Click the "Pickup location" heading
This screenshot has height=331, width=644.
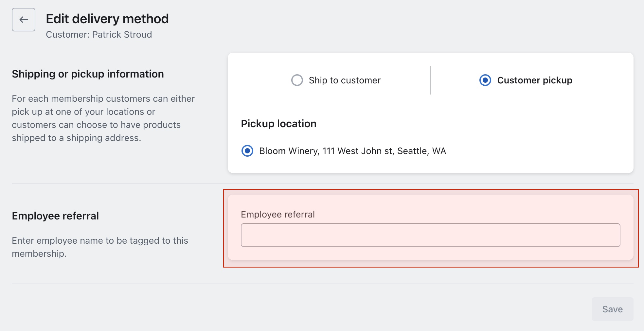[x=278, y=124]
